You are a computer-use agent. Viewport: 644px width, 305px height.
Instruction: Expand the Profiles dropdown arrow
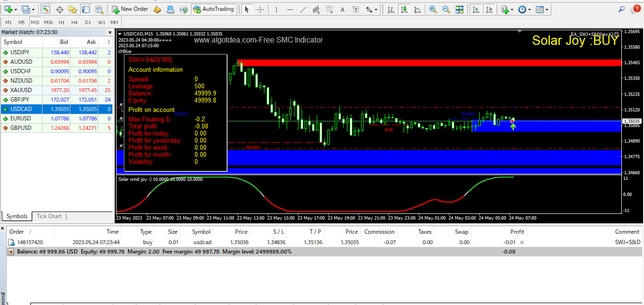pos(33,9)
